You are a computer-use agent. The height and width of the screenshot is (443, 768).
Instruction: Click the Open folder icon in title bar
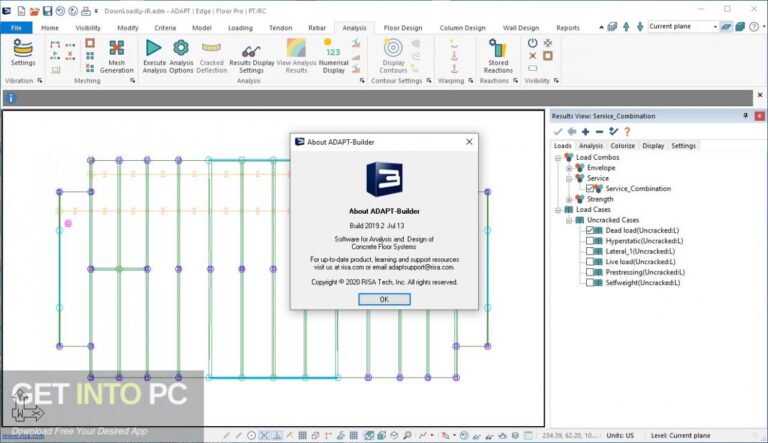34,11
